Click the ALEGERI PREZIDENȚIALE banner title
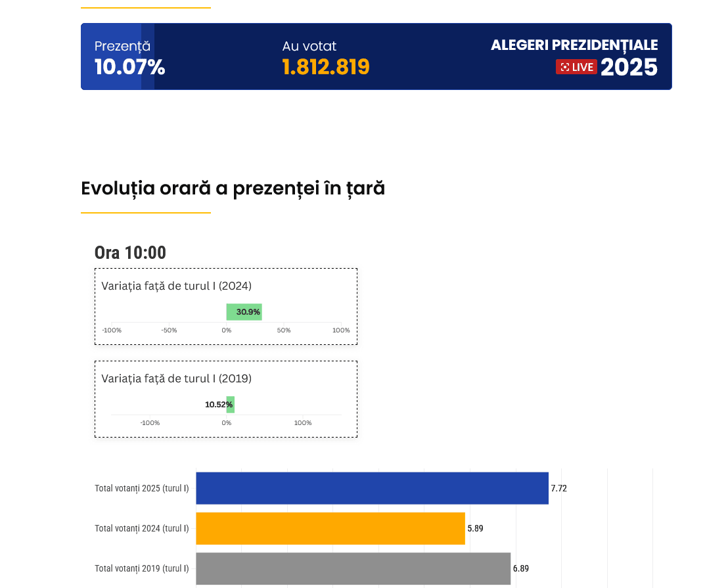This screenshot has width=705, height=588. 574,45
